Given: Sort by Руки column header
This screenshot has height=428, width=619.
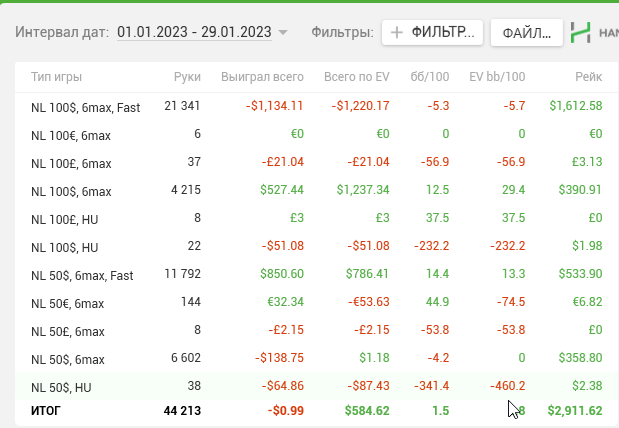Looking at the screenshot, I should pyautogui.click(x=187, y=77).
